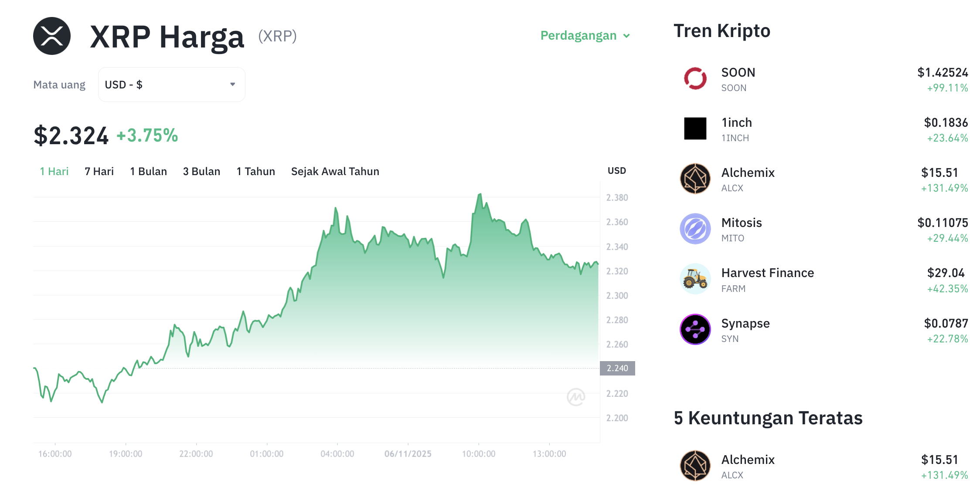Switch to the 7 Hari chart view
The image size is (980, 494).
(x=99, y=171)
